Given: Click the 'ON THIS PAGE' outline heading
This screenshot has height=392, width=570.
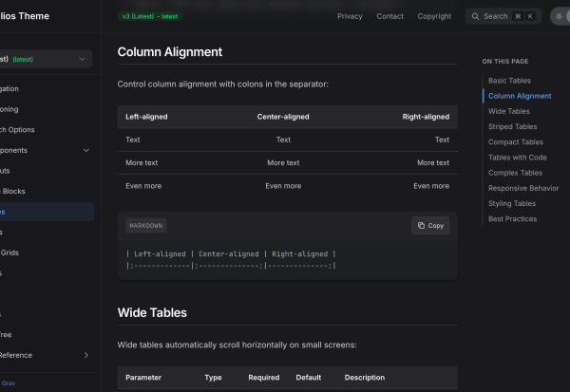Looking at the screenshot, I should (505, 62).
